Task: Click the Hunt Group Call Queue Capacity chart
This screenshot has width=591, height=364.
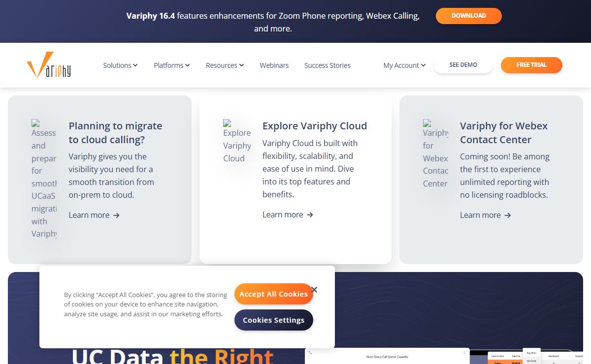Action: [387, 356]
